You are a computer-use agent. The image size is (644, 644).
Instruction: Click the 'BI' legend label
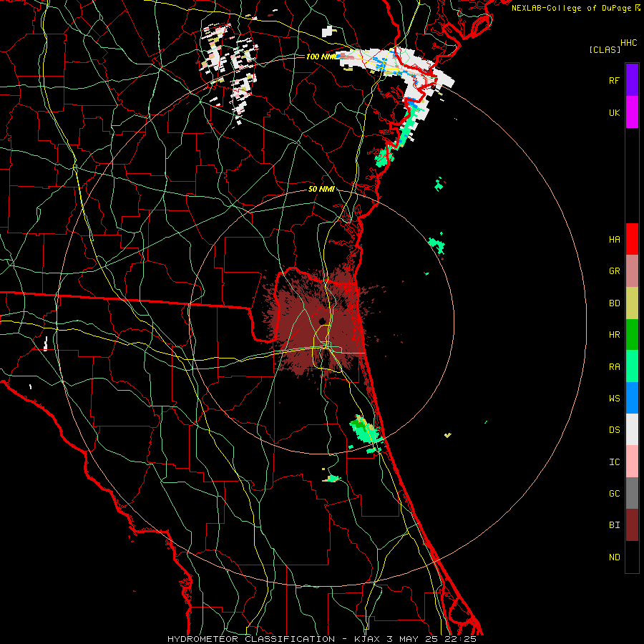pos(614,525)
